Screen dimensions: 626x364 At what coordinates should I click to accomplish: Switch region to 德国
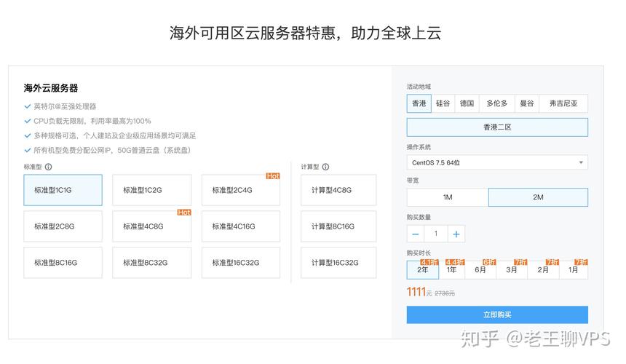467,103
